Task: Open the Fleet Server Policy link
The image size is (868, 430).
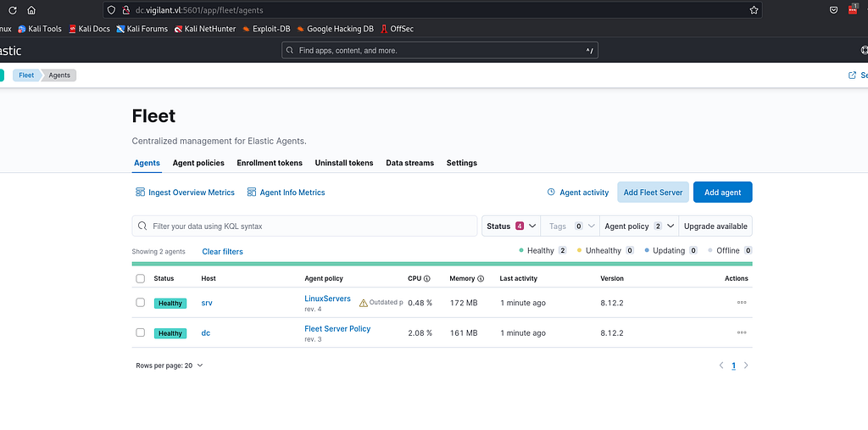Action: (337, 328)
